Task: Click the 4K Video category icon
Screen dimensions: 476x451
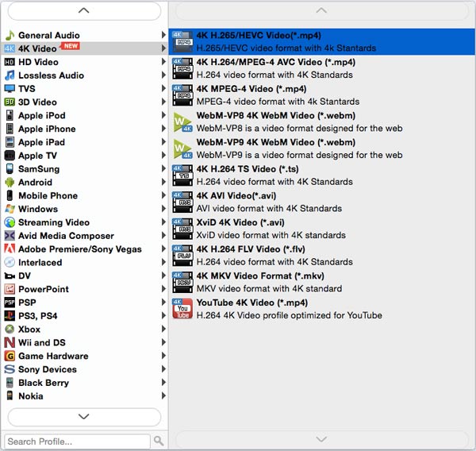Action: [x=10, y=48]
